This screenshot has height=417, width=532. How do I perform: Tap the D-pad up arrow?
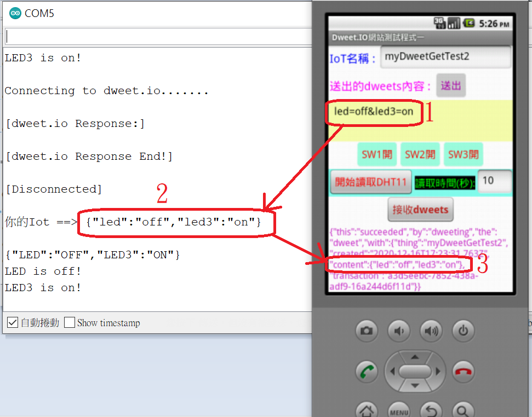pyautogui.click(x=415, y=357)
